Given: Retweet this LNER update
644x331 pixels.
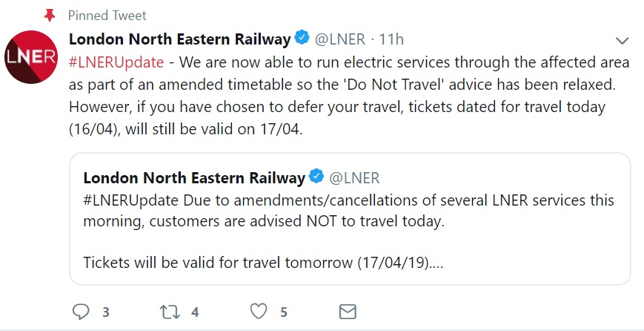Looking at the screenshot, I should point(170,312).
